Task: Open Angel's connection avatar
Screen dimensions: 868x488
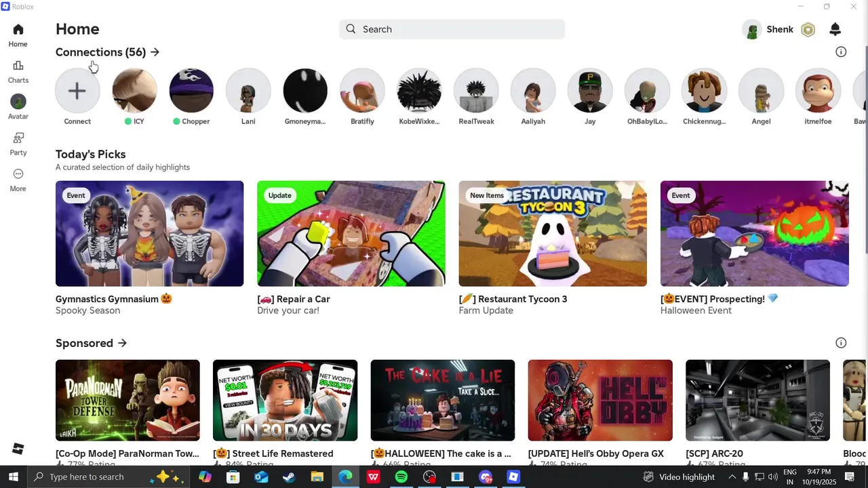Action: coord(761,90)
